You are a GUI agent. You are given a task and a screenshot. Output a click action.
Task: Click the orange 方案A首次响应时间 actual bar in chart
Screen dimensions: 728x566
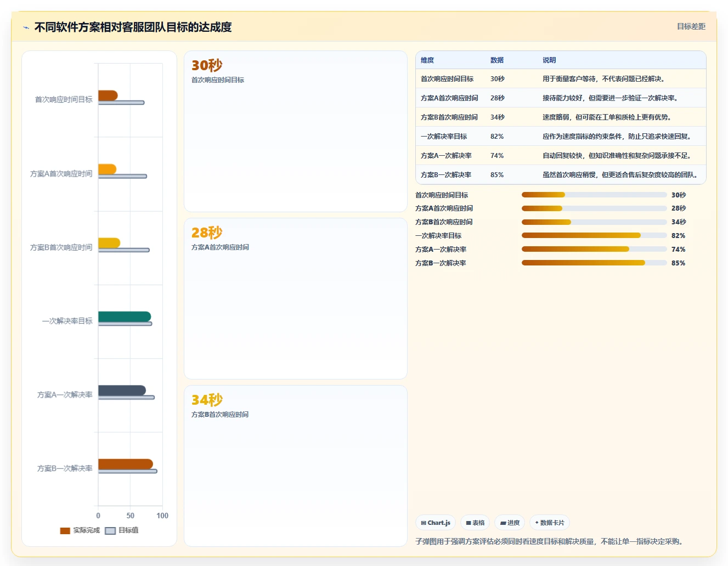[x=107, y=169]
